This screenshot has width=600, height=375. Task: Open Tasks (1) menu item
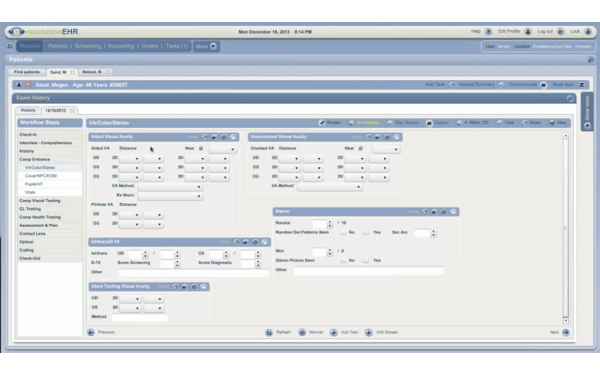(176, 46)
